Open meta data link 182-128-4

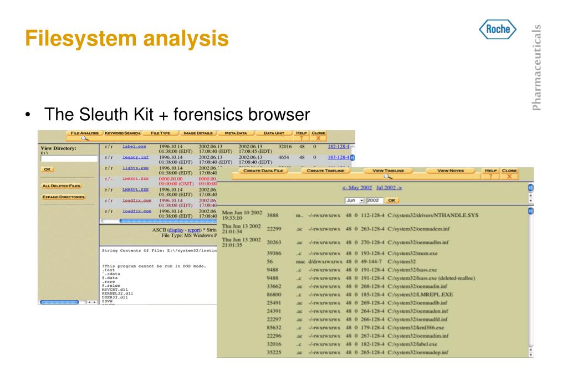pos(339,146)
